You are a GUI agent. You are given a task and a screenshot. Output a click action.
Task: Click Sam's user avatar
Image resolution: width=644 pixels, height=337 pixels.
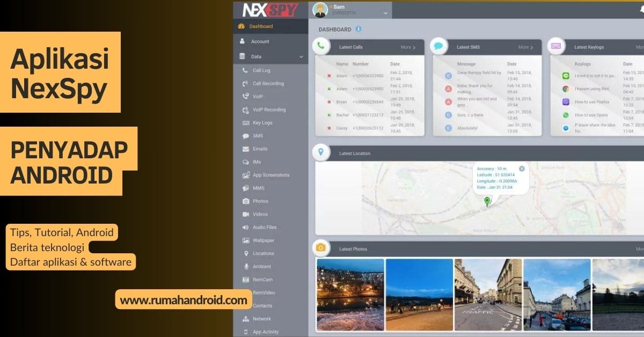coord(321,10)
